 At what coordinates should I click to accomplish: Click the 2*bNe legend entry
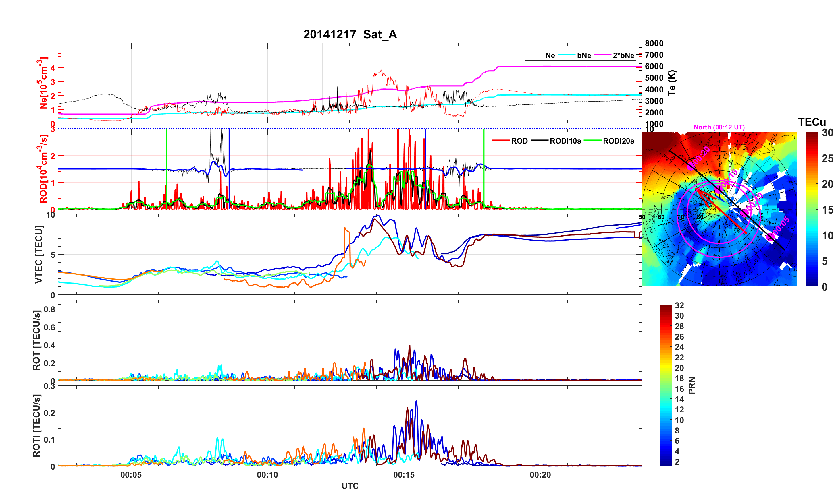623,55
